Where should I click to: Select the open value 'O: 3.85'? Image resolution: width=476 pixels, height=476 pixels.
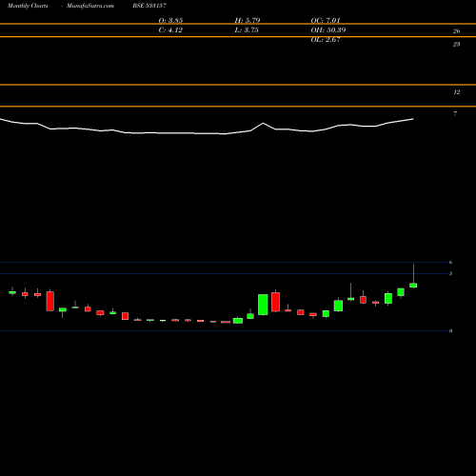(170, 21)
